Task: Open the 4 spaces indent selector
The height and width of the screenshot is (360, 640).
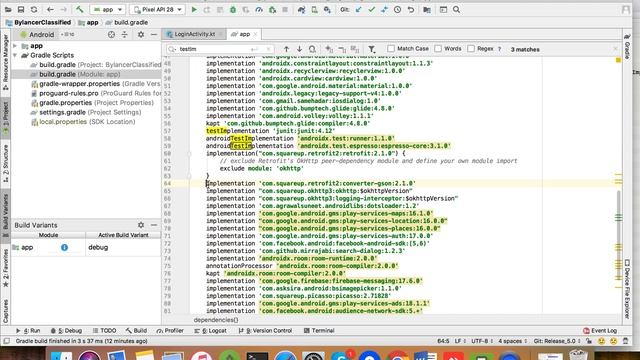Action: pyautogui.click(x=512, y=341)
